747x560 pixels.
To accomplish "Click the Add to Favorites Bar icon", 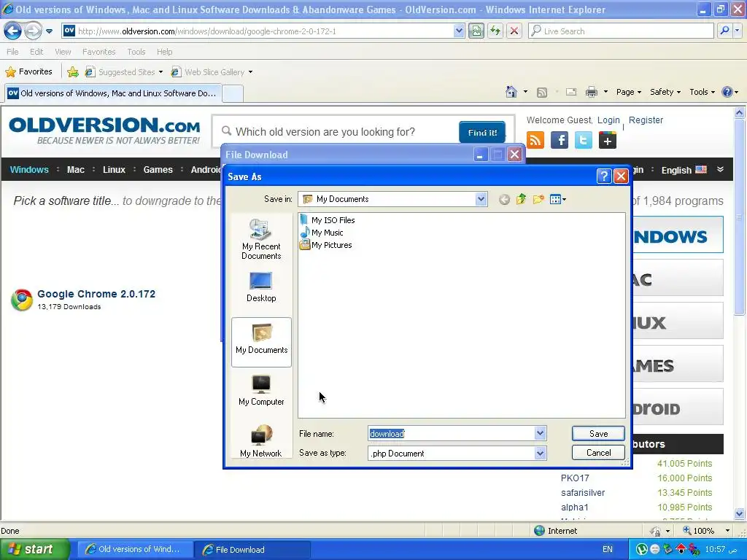I will coord(73,72).
